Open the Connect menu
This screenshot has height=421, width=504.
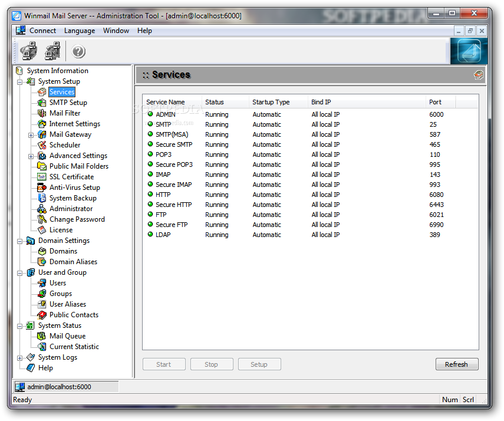point(42,31)
